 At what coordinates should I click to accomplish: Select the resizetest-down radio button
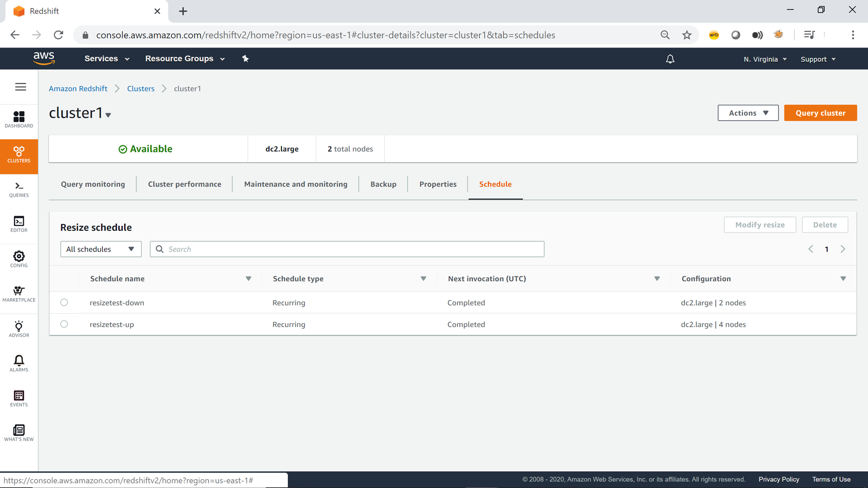pyautogui.click(x=64, y=302)
